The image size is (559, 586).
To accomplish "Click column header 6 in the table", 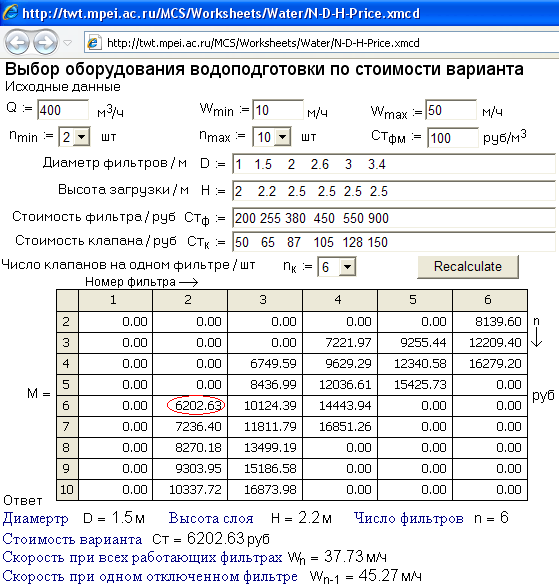I will point(490,300).
